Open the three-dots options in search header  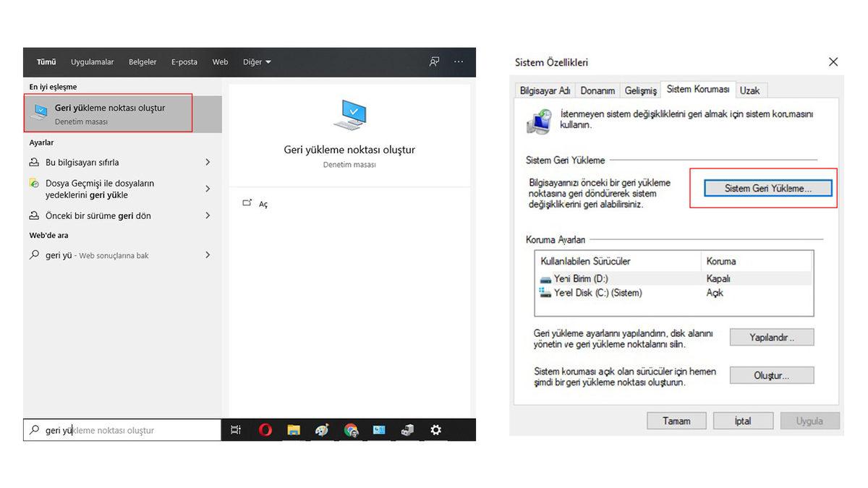click(459, 62)
